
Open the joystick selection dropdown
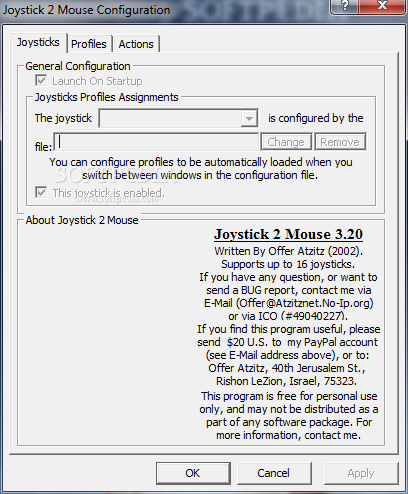click(x=179, y=118)
